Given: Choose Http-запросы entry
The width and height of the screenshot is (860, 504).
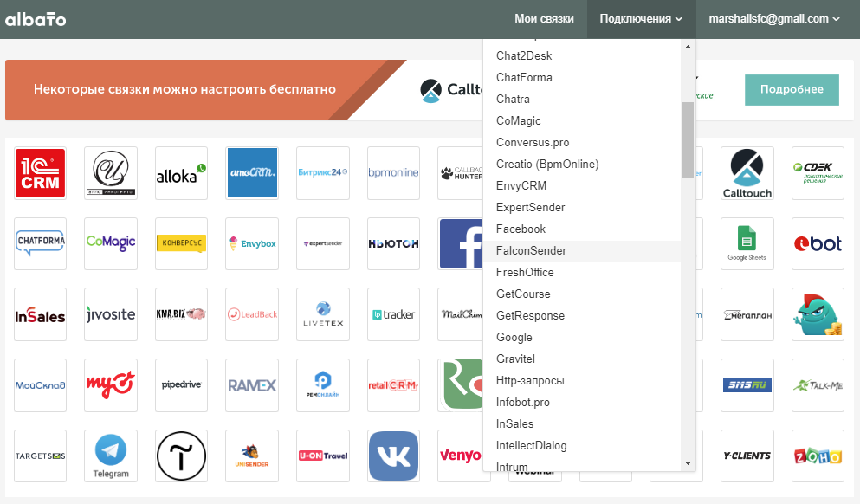Looking at the screenshot, I should (x=581, y=381).
